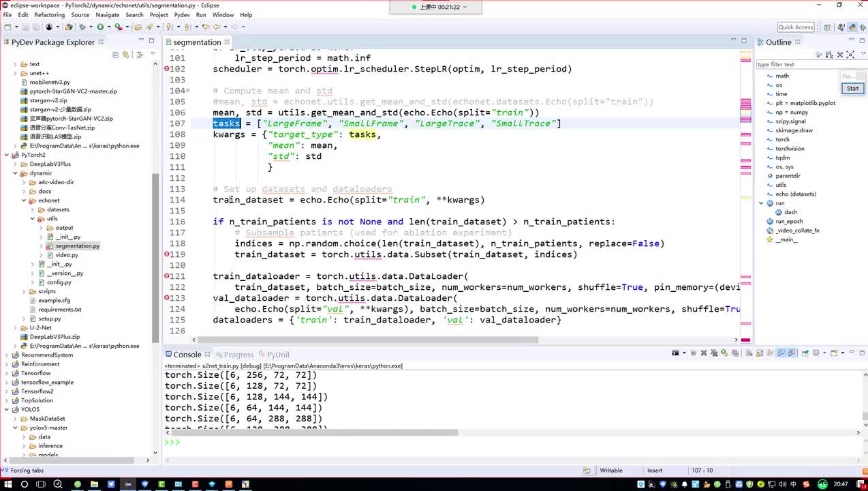This screenshot has height=491, width=868.
Task: Click the error marker on line 119
Action: click(x=167, y=254)
